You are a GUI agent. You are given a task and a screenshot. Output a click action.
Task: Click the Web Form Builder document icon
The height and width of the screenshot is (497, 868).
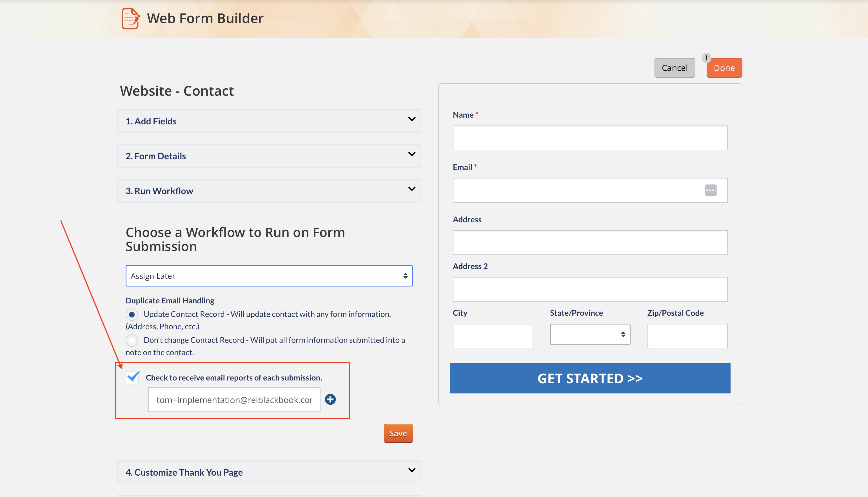point(131,18)
